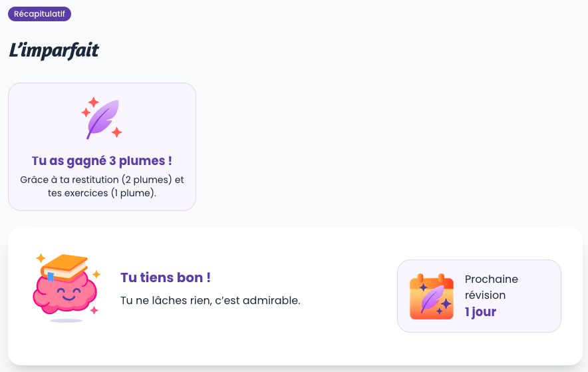Click the orange sparkle right of the book
The width and height of the screenshot is (588, 372).
click(x=96, y=274)
